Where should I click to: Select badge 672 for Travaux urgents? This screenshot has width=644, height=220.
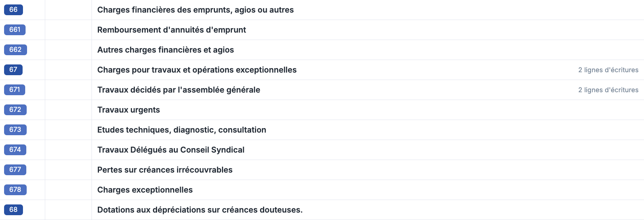click(15, 110)
